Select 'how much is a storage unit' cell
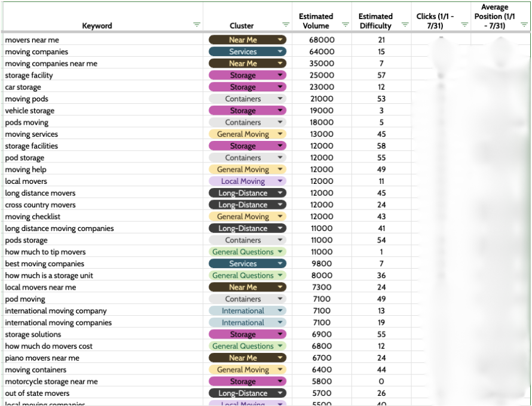Screen dimensions: 532x406 click(x=103, y=275)
